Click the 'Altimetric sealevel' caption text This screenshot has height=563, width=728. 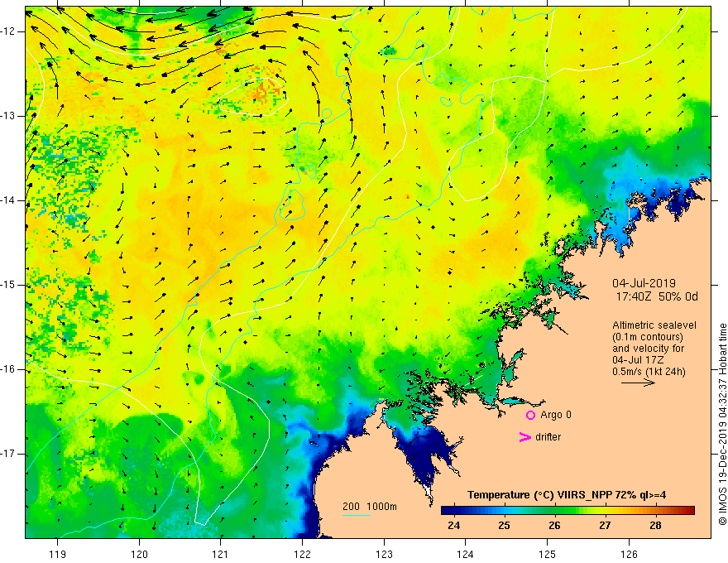pyautogui.click(x=654, y=325)
